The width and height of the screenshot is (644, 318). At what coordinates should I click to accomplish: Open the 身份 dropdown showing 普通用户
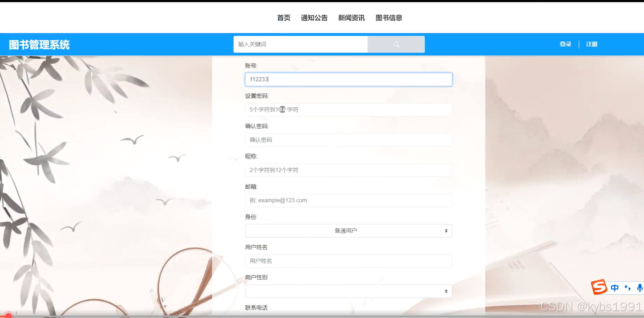coord(348,231)
